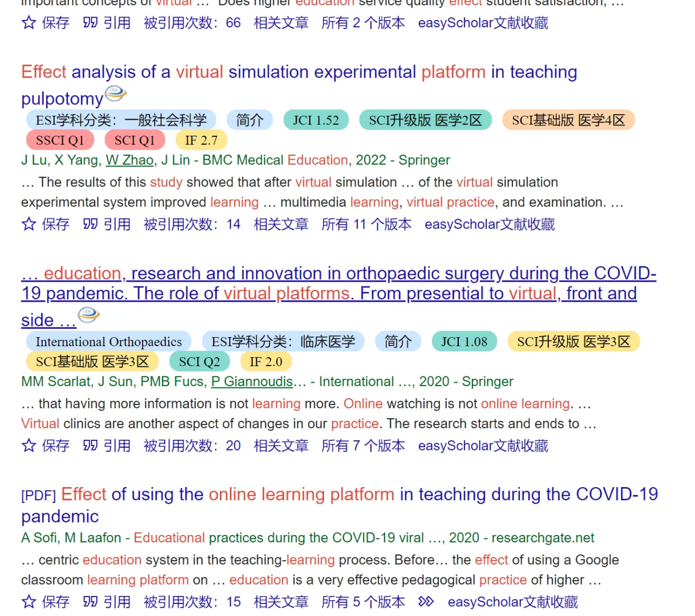This screenshot has width=695, height=616.
Task: Click easyScholar文献收藏 on the top result
Action: [x=483, y=23]
